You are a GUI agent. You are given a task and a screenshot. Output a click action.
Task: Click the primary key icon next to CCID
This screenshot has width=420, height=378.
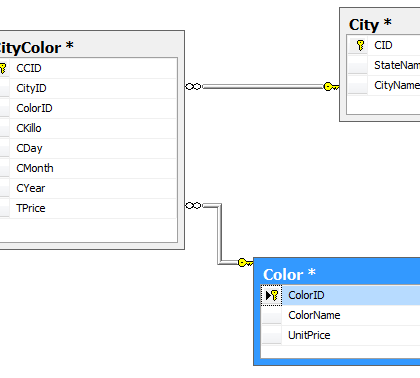pyautogui.click(x=3, y=68)
